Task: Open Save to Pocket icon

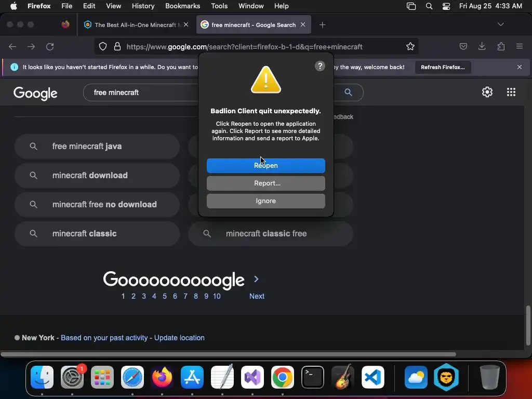Action: pyautogui.click(x=463, y=46)
